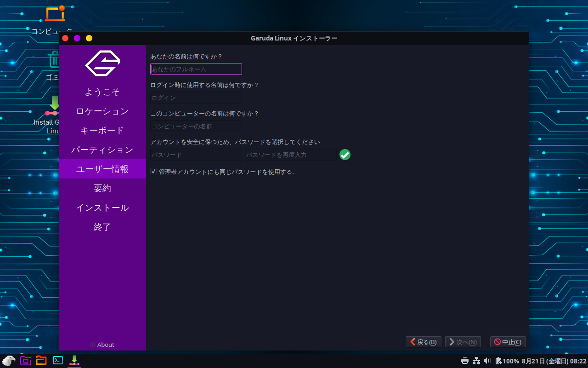
Task: Open the About link in the sidebar
Action: click(x=102, y=345)
